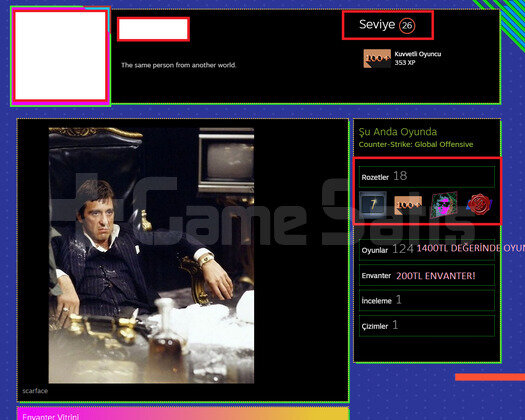Click the 100+ badge icon beside Kuvvetli Oyuncu
Viewport: 525px width, 420px height.
(377, 59)
